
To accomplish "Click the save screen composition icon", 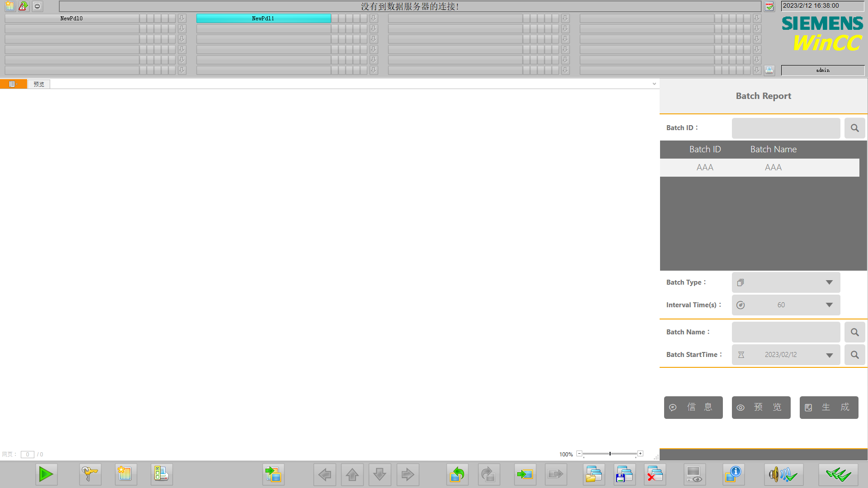I will pyautogui.click(x=624, y=474).
